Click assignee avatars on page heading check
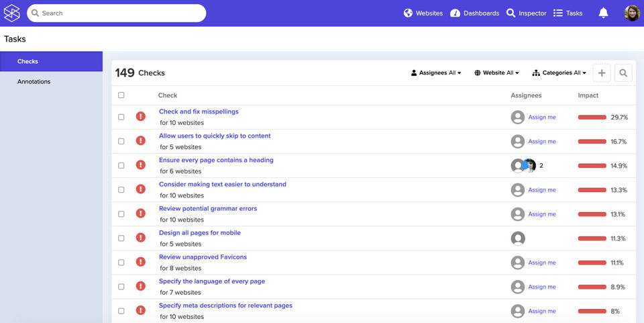Image resolution: width=644 pixels, height=323 pixels. click(524, 166)
